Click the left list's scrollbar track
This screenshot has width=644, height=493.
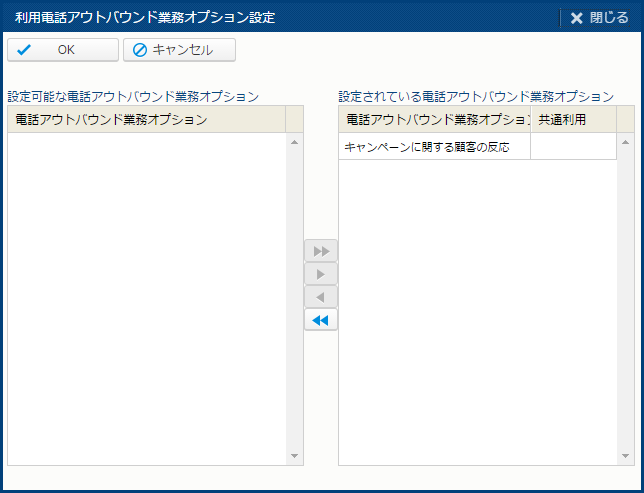coord(294,300)
